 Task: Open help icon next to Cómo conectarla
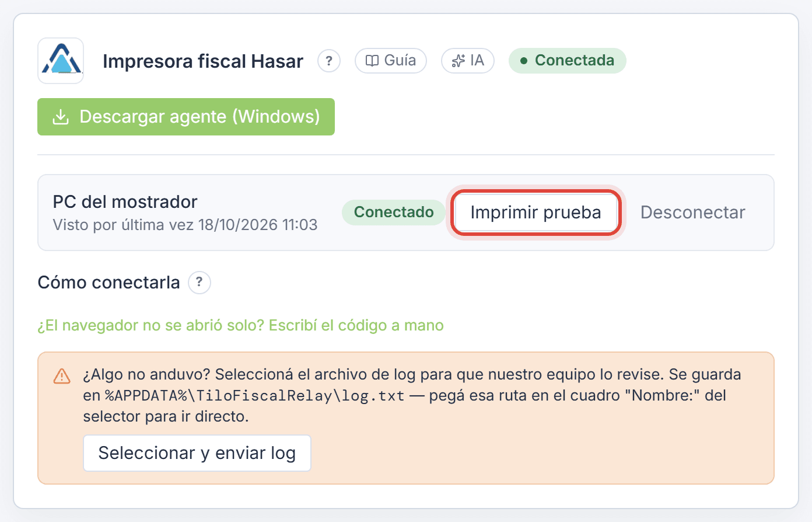click(199, 283)
